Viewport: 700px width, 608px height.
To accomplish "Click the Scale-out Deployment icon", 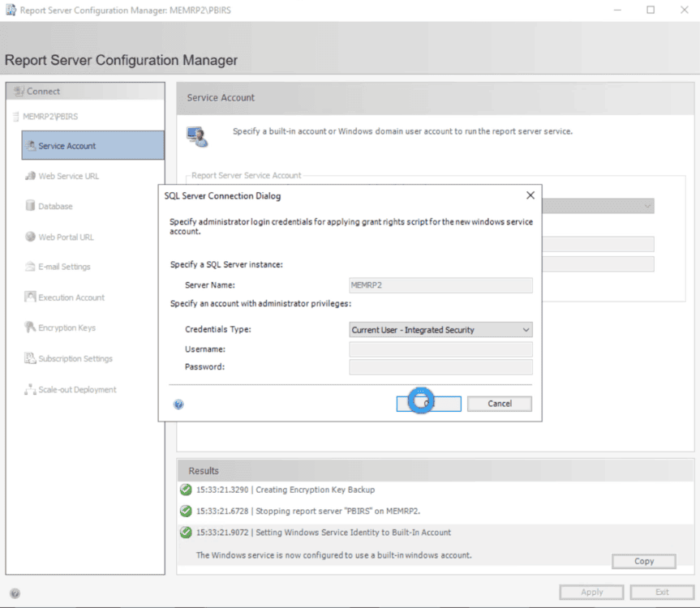I will pos(30,389).
